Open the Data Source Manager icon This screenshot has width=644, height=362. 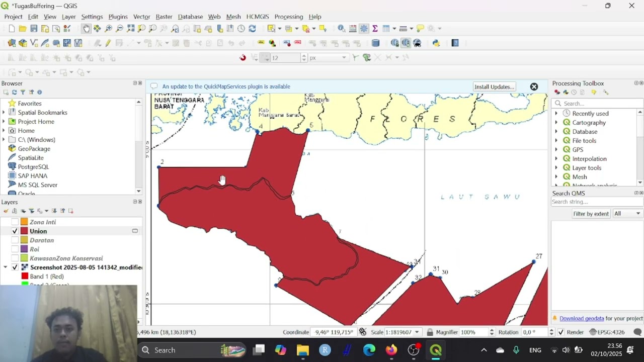click(12, 43)
